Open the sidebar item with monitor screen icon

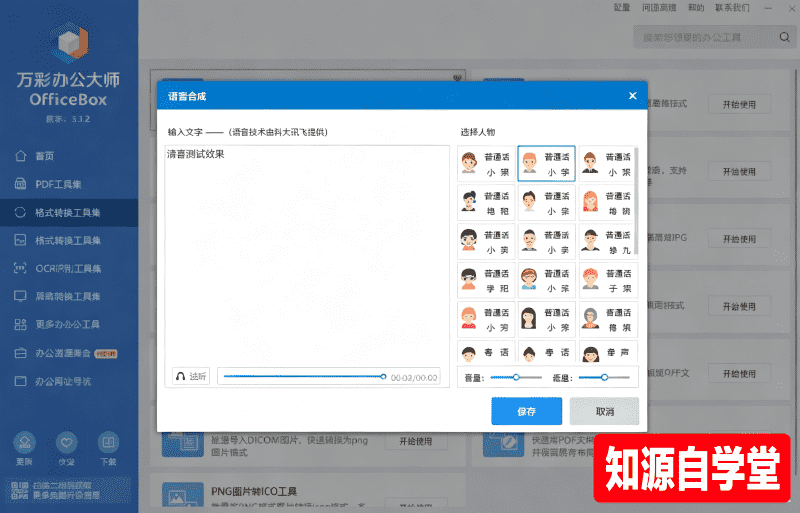pyautogui.click(x=20, y=296)
